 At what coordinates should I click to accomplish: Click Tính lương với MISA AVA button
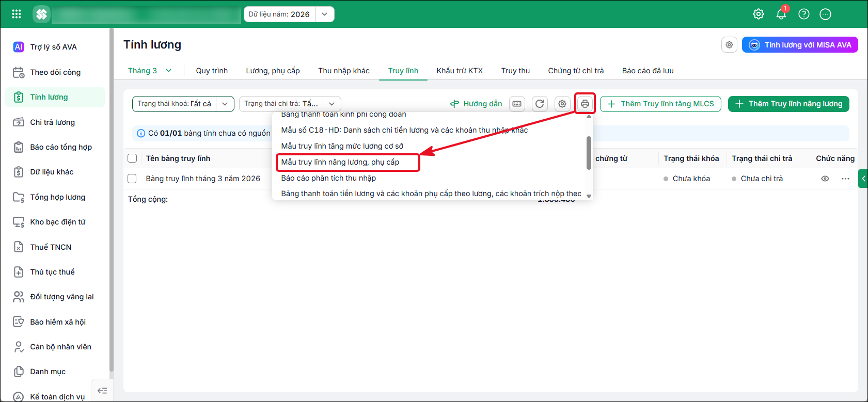800,45
